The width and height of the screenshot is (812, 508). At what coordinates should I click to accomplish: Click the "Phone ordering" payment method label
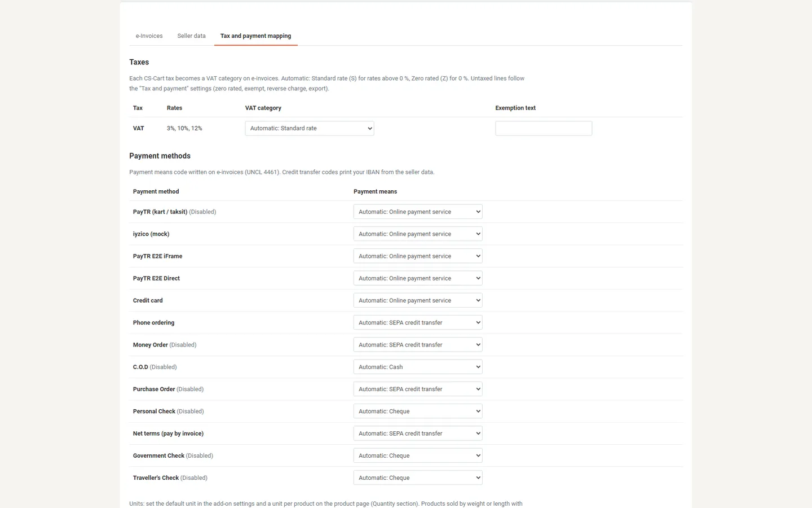point(153,323)
